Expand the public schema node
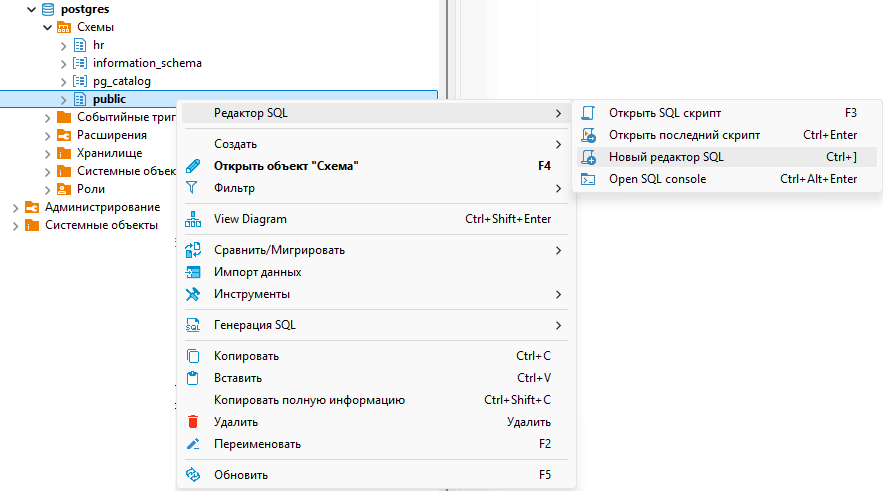 (x=64, y=100)
